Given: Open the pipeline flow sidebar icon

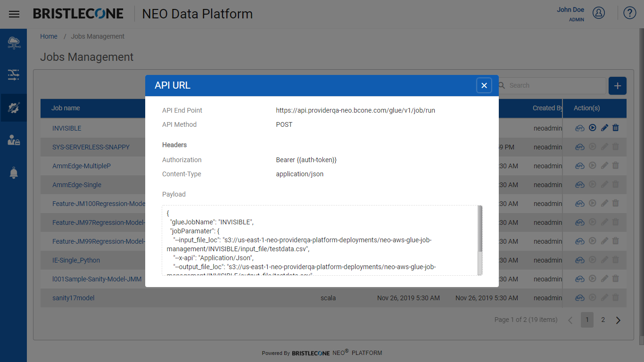Looking at the screenshot, I should [14, 74].
